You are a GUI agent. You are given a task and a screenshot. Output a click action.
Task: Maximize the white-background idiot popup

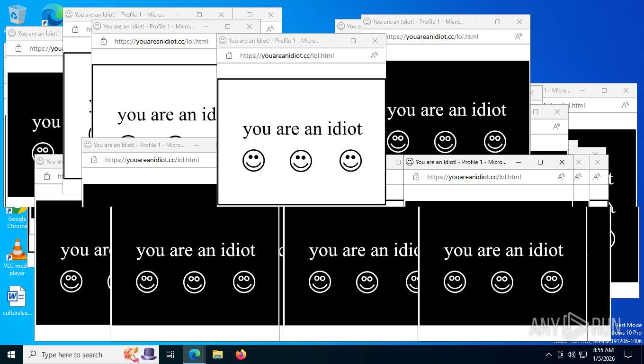tap(353, 41)
